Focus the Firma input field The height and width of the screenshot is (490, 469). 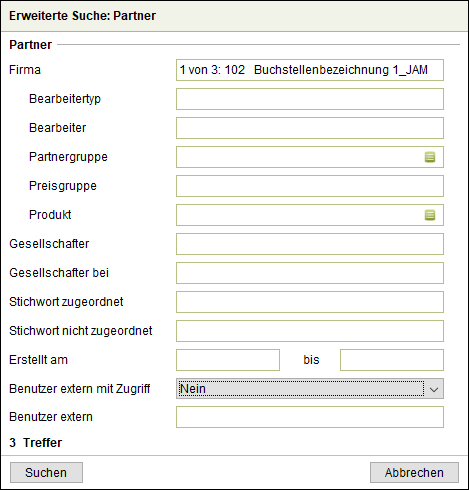[310, 70]
